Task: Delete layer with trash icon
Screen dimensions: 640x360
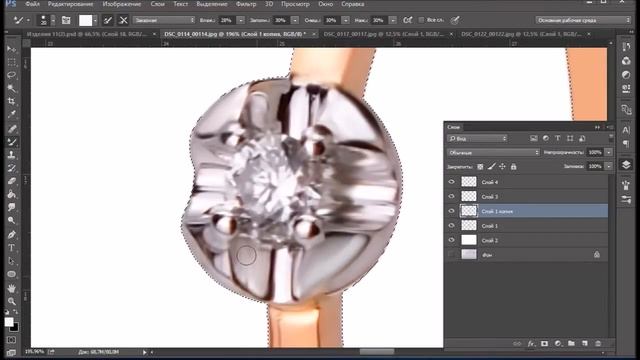Action: click(x=598, y=344)
